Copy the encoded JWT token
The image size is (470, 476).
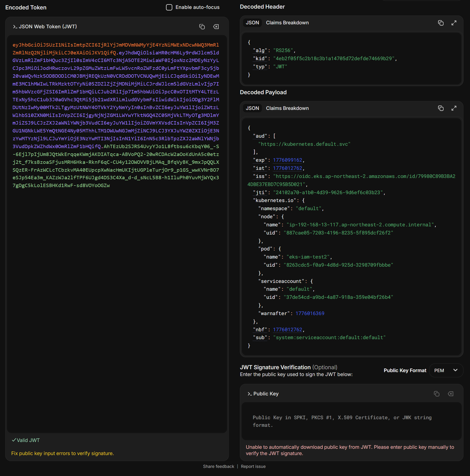(x=202, y=27)
